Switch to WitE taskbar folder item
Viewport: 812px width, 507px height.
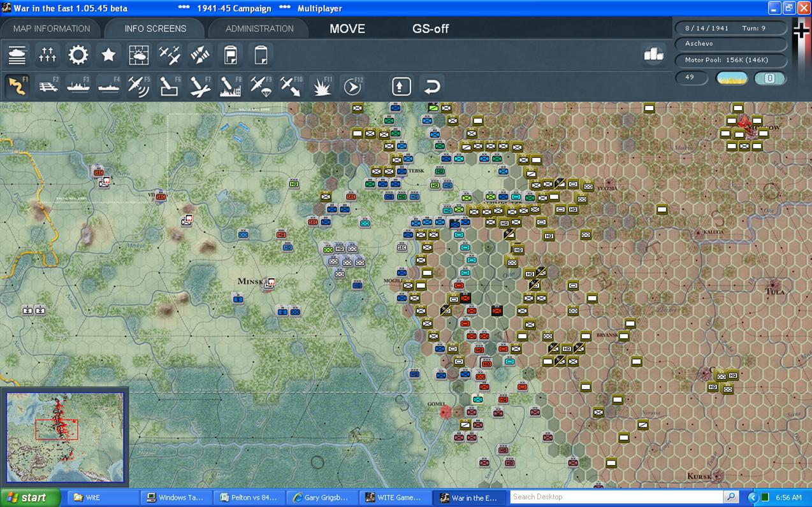tap(102, 497)
